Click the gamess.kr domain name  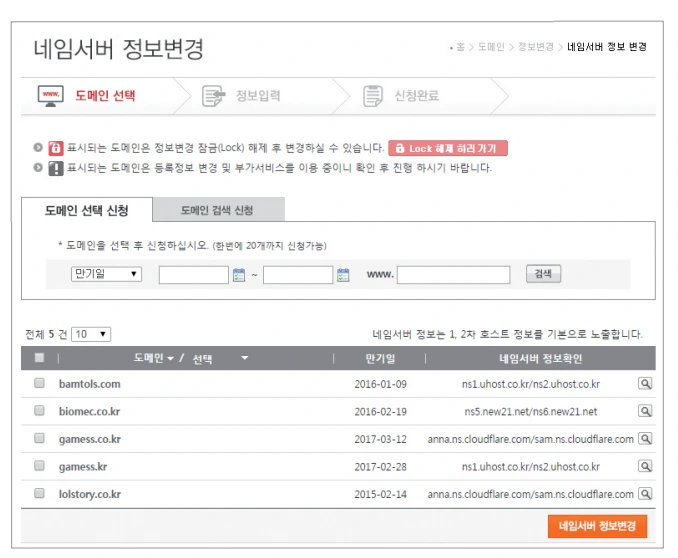pyautogui.click(x=83, y=467)
